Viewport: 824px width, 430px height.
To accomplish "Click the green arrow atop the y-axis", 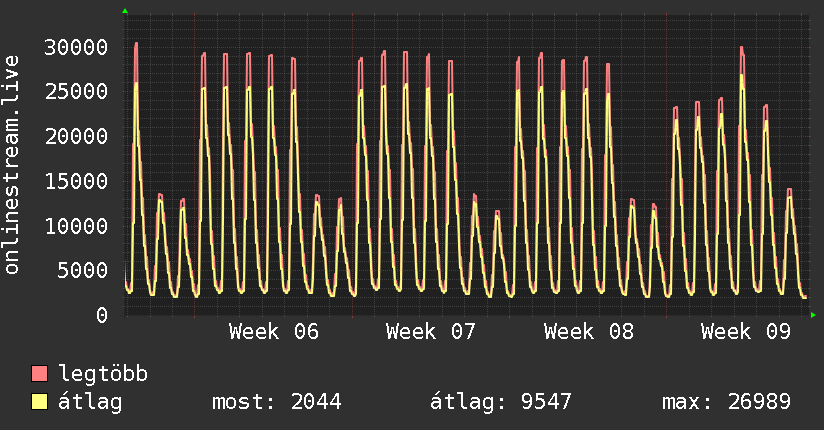I will [x=125, y=11].
